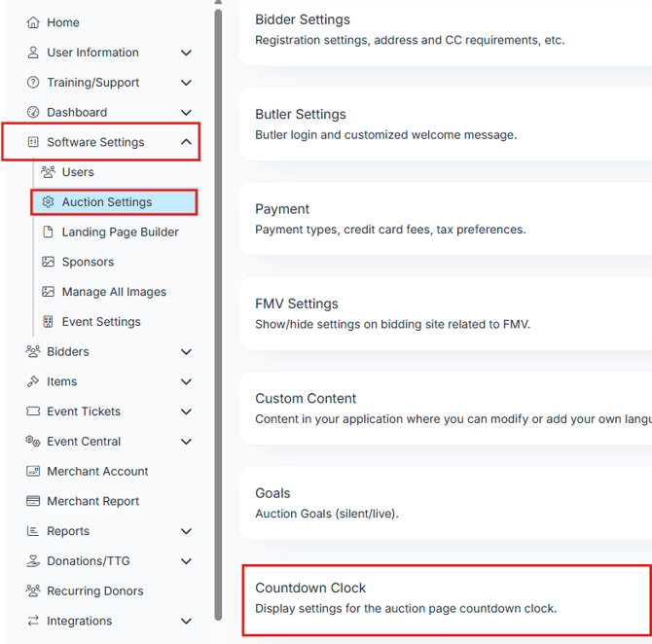Expand the User Information chevron
Image resolution: width=652 pixels, height=644 pixels.
(x=186, y=53)
